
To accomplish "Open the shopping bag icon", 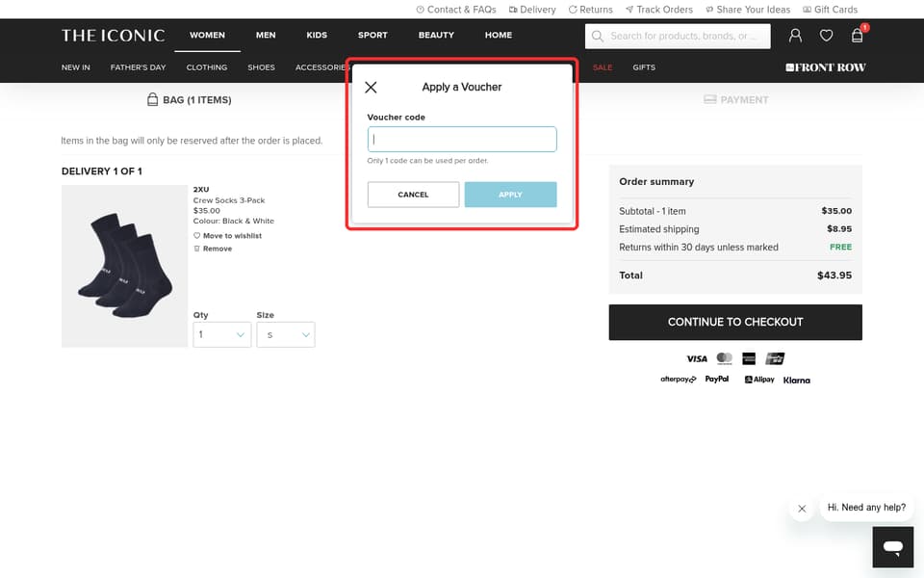I will tap(858, 36).
